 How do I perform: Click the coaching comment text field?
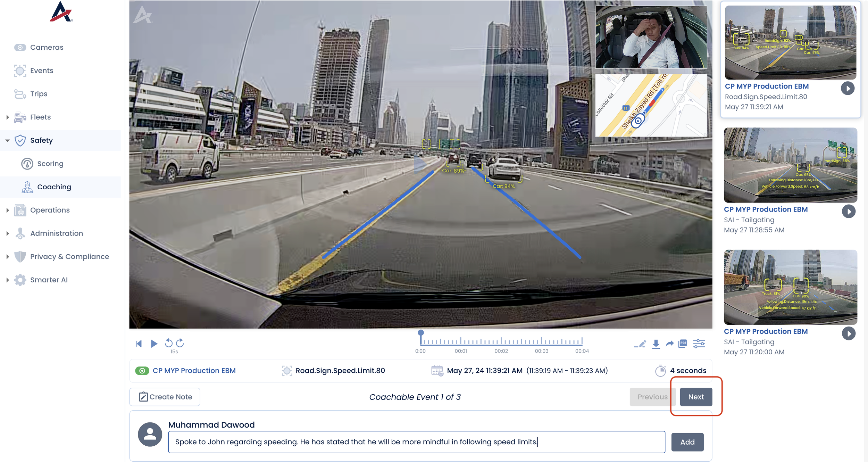coord(416,442)
